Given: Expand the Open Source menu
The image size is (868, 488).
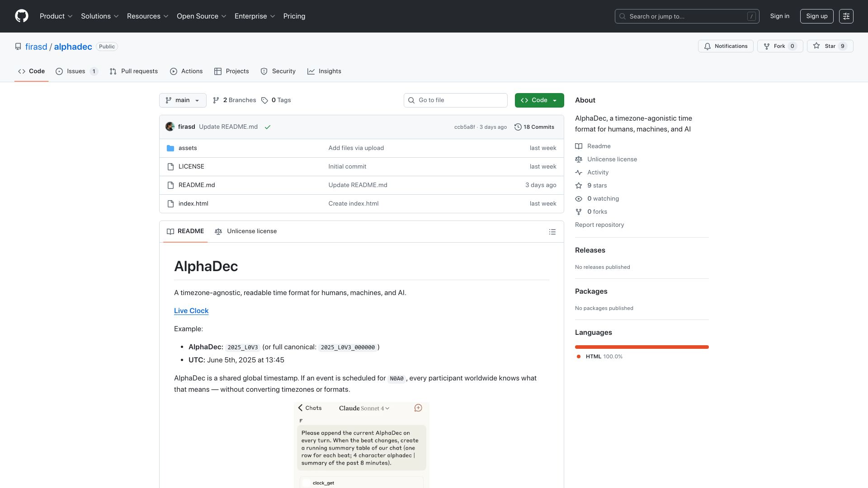Looking at the screenshot, I should point(202,16).
